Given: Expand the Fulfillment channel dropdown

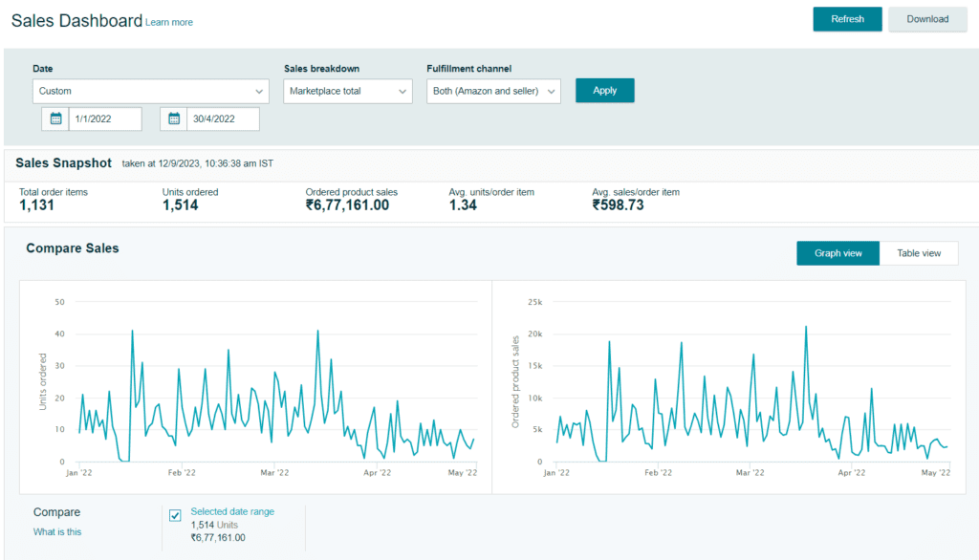Looking at the screenshot, I should coord(493,91).
